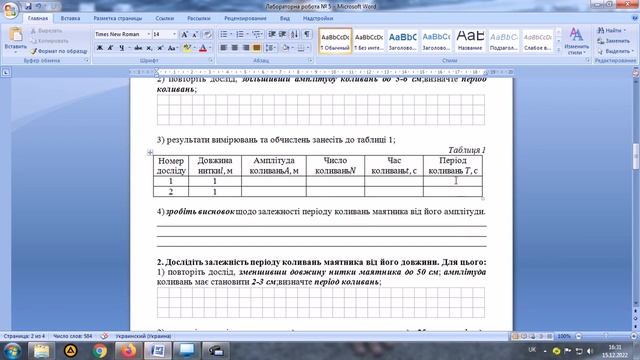640x360 pixels.
Task: Switch to Вид tab
Action: coord(284,18)
